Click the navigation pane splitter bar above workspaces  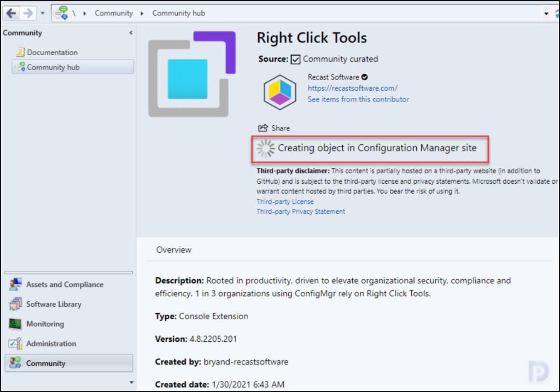(x=68, y=273)
